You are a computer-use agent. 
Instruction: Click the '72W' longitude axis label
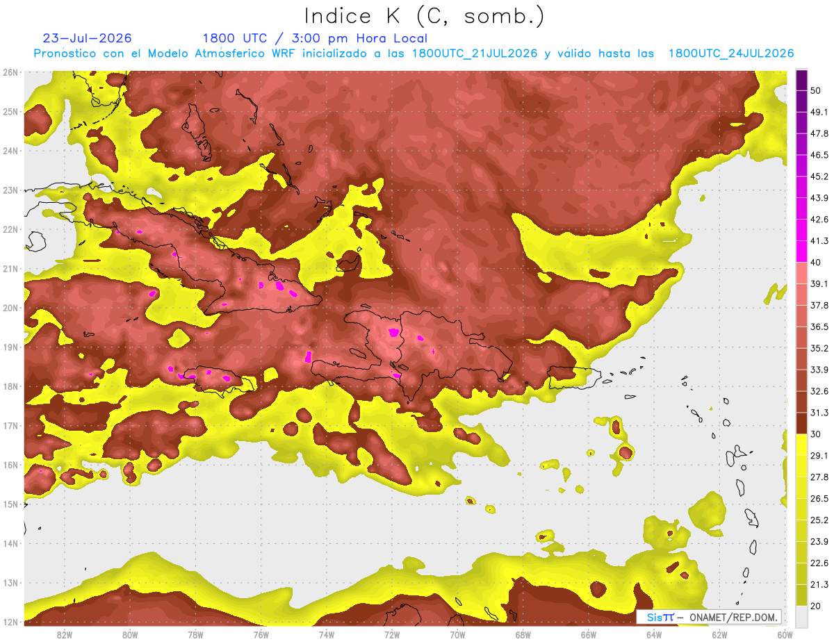pos(392,634)
